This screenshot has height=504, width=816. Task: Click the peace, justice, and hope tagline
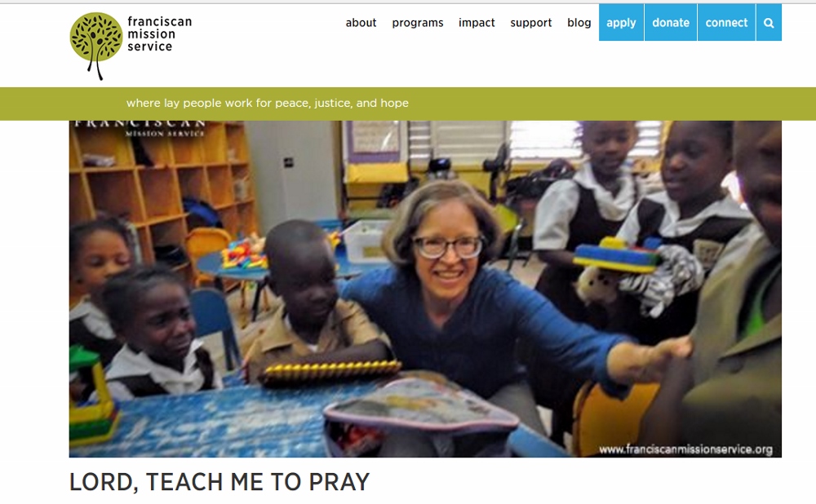[268, 103]
